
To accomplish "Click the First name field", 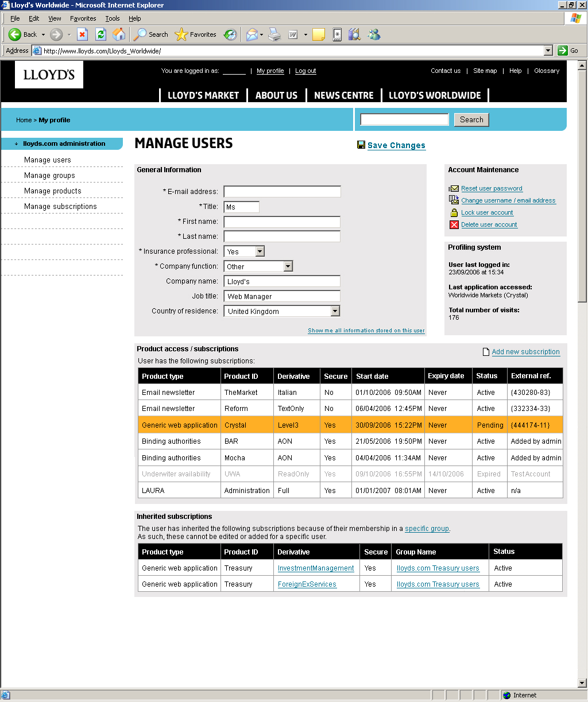I will [x=282, y=222].
